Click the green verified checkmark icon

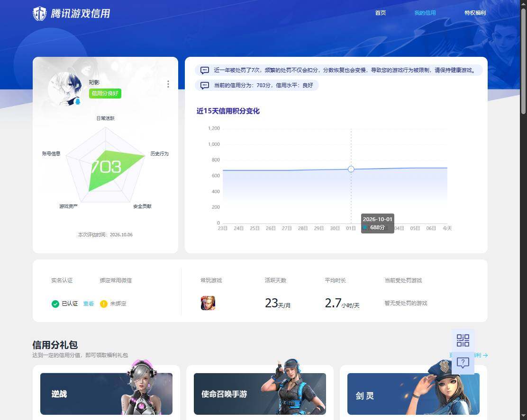point(55,304)
